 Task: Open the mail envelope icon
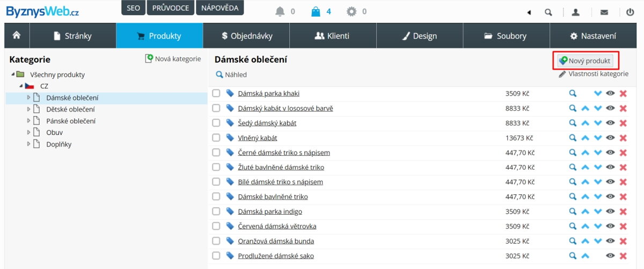[x=604, y=12]
